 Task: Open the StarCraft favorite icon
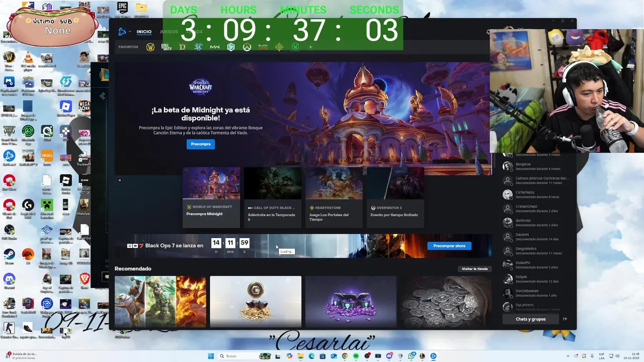[x=198, y=47]
